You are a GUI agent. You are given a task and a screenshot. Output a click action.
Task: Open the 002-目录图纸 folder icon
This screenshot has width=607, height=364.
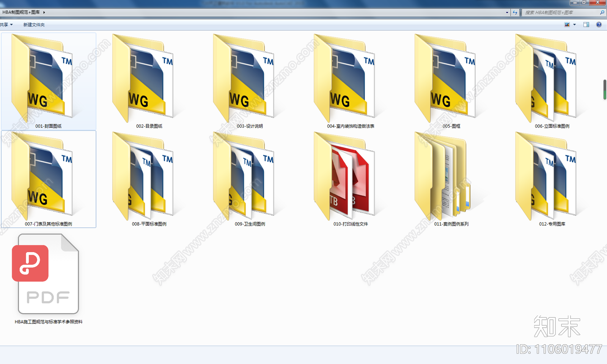pos(143,78)
